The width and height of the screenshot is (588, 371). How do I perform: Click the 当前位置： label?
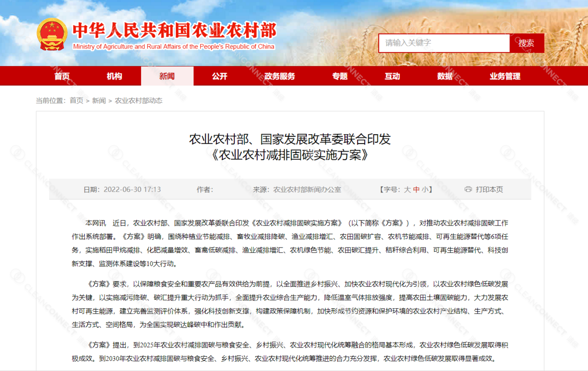50,100
